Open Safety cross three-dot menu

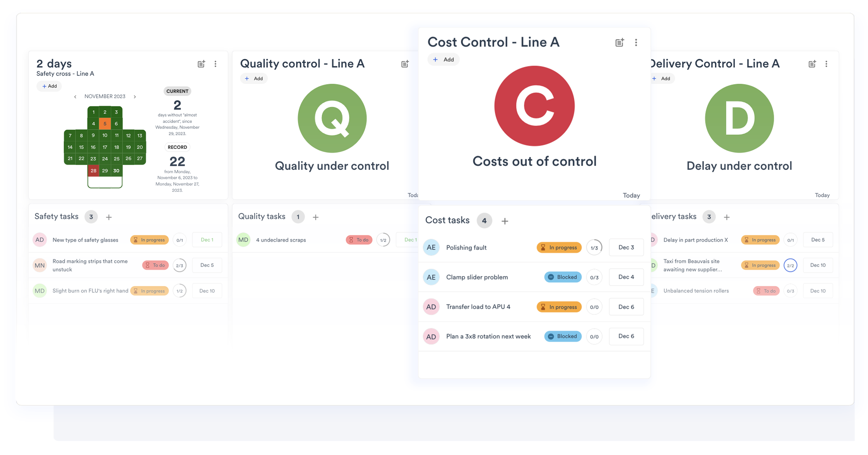pos(215,64)
